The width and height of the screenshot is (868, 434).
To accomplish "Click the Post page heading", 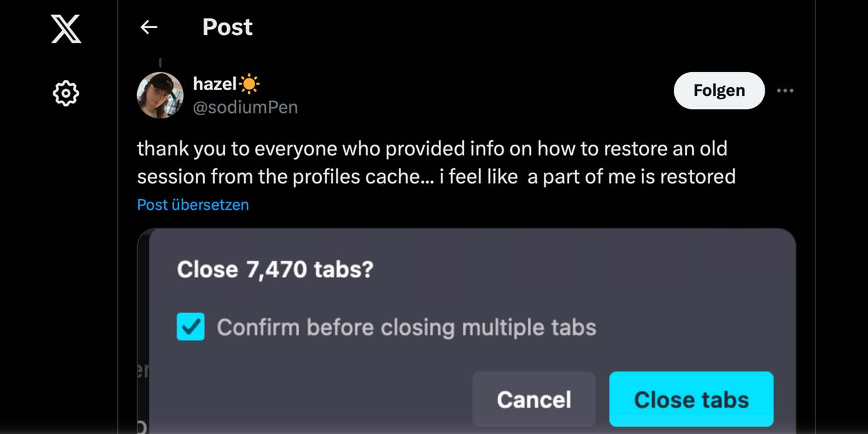I will [227, 27].
